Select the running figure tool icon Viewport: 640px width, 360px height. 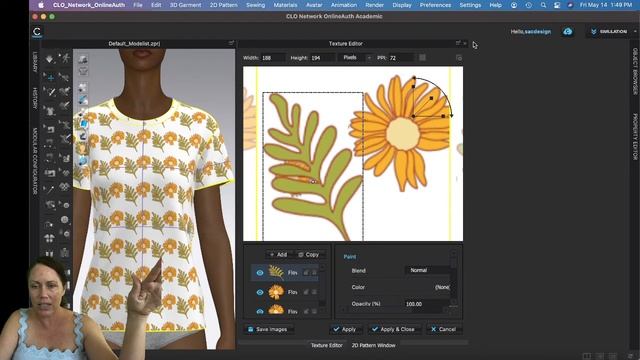[65, 58]
